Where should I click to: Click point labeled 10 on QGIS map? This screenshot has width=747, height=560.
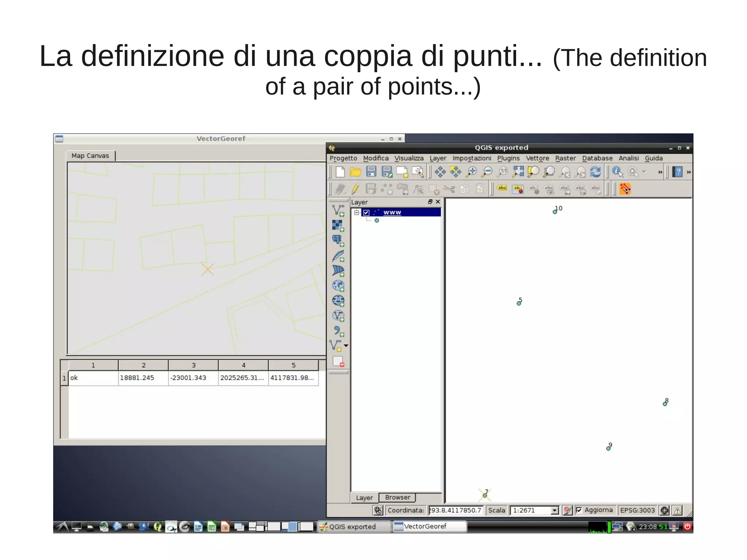click(x=555, y=212)
